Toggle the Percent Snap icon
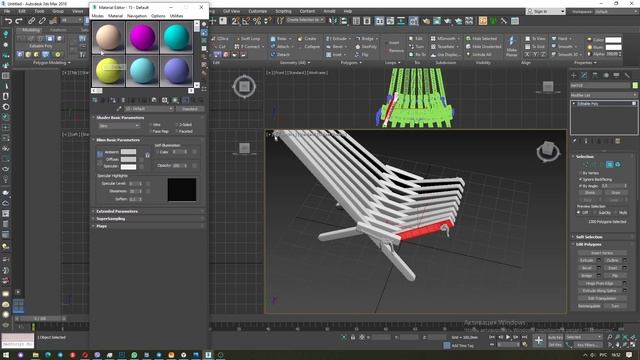The image size is (640, 360). pos(257,20)
